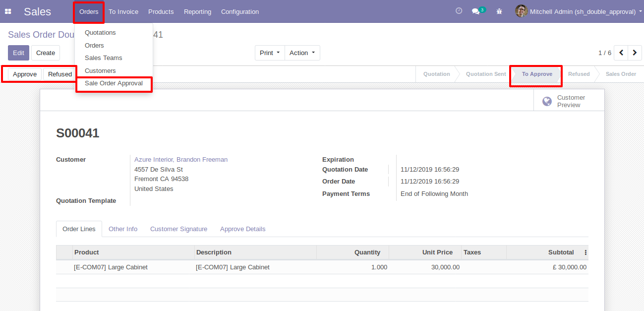
Task: Open the Reporting menu
Action: click(x=197, y=11)
